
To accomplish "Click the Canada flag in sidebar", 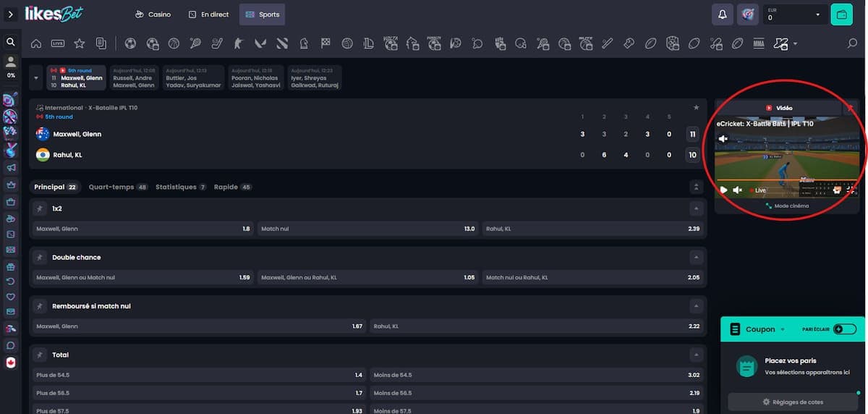I will click(x=11, y=363).
